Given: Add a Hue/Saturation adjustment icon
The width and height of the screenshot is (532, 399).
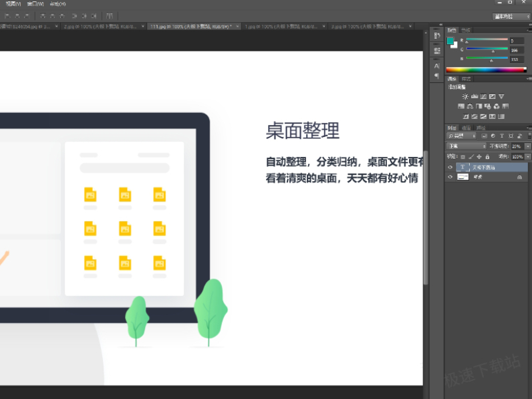Looking at the screenshot, I should tap(461, 106).
